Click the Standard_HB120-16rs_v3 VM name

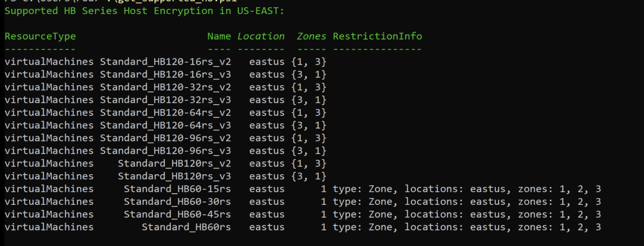(165, 75)
